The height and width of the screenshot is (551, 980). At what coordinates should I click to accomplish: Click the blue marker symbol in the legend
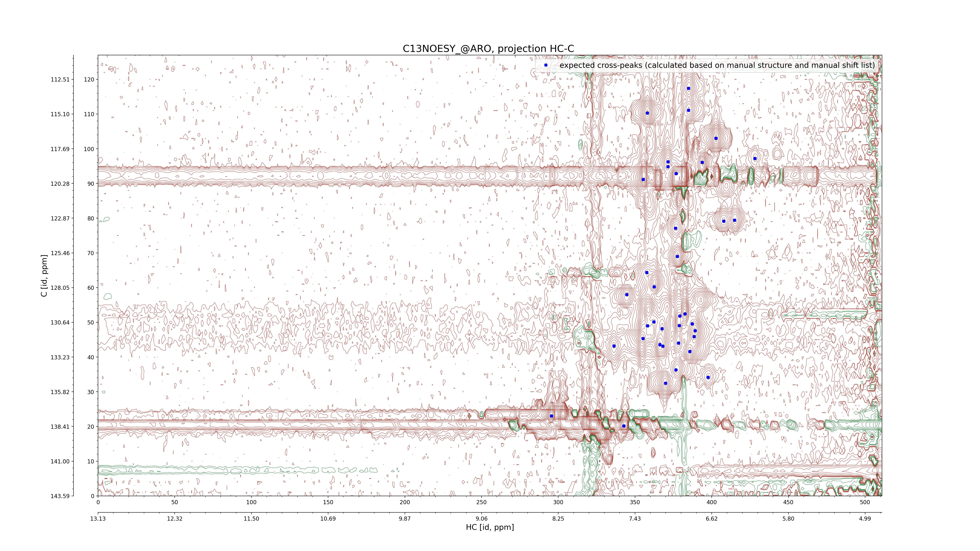(x=545, y=65)
